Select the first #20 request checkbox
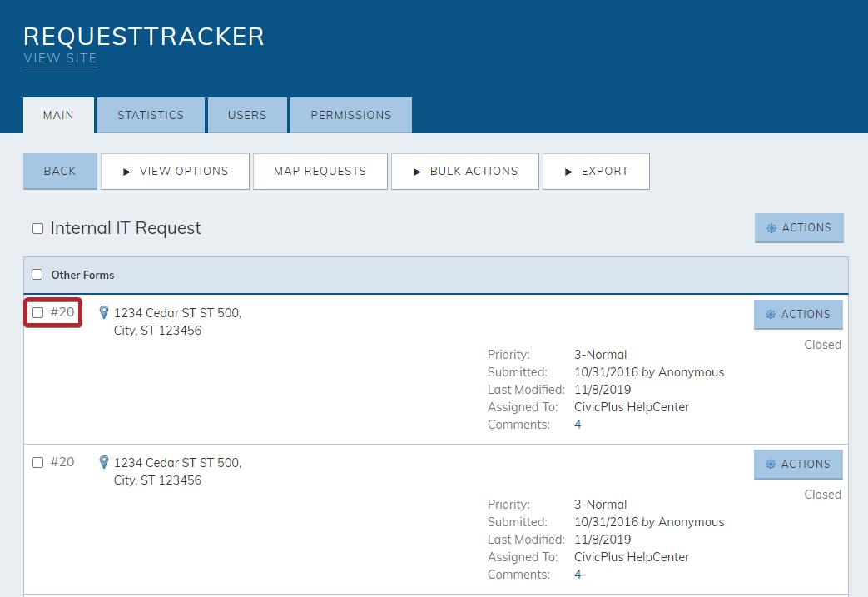 (37, 313)
